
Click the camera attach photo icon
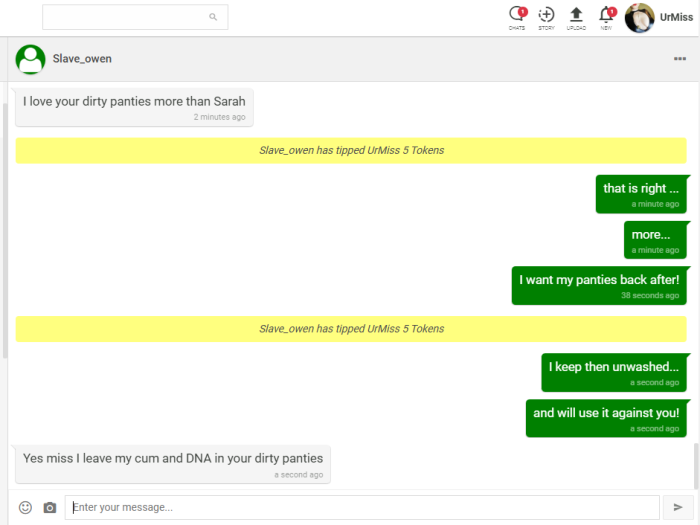click(50, 508)
